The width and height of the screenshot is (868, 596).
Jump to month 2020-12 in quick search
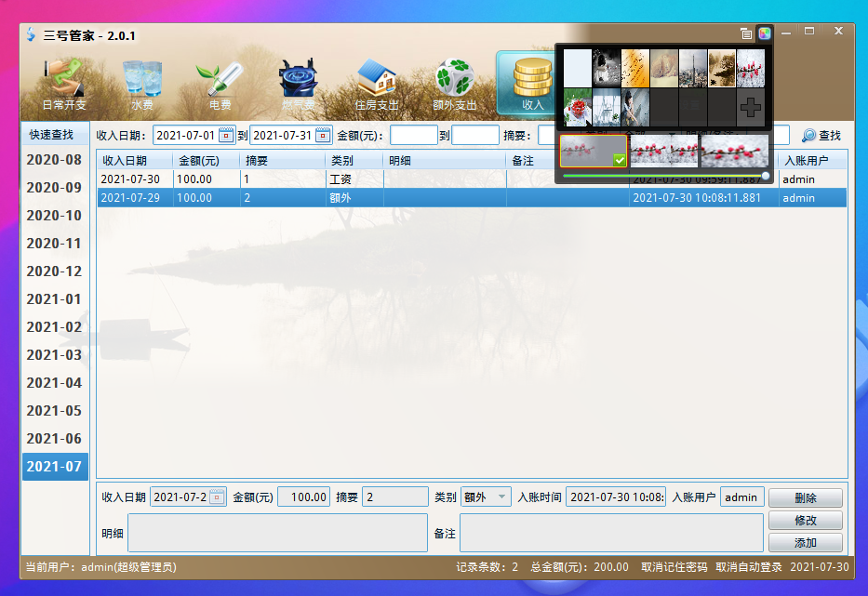tap(54, 272)
